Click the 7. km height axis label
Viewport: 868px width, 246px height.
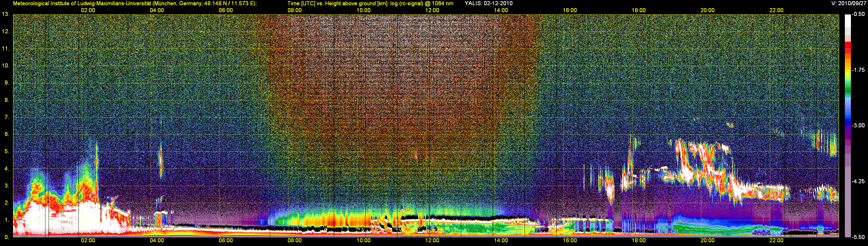7,117
